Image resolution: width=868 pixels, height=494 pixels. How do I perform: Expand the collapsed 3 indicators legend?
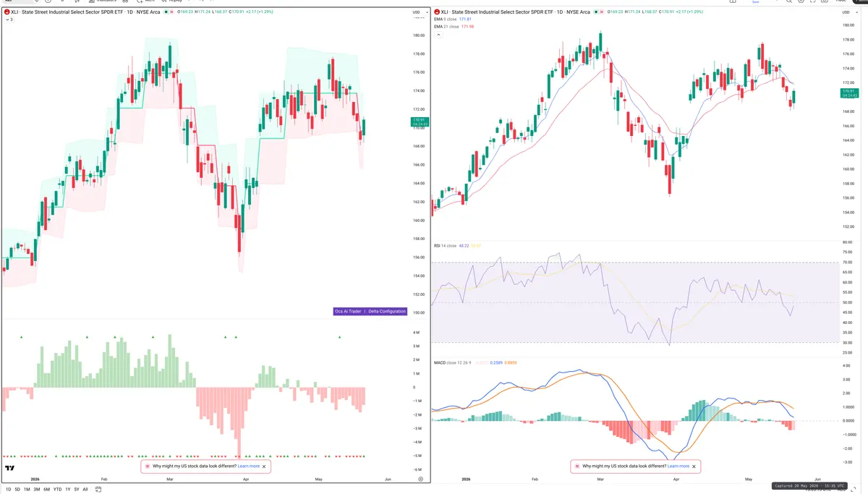(x=9, y=20)
